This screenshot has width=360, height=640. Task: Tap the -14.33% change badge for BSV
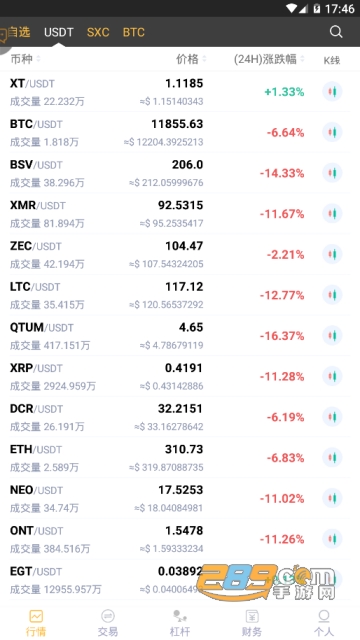(x=282, y=173)
